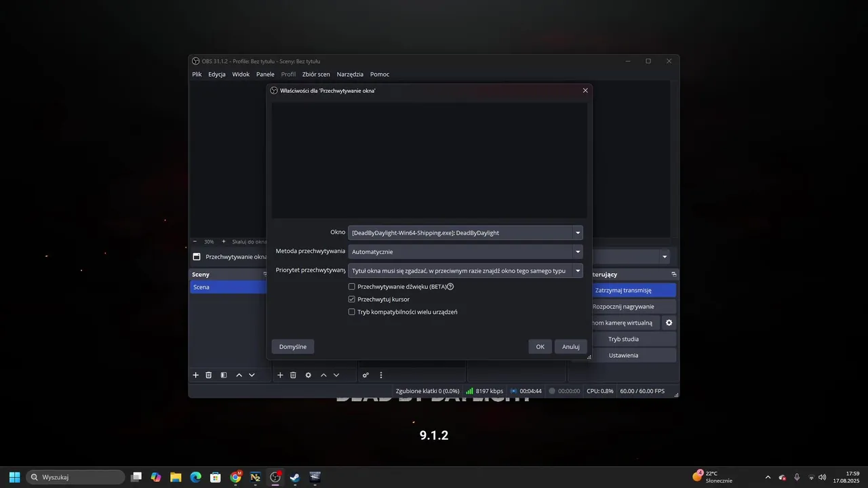Expand dropdown arrow in OBS source toolbar
This screenshot has width=868, height=488.
pyautogui.click(x=665, y=257)
